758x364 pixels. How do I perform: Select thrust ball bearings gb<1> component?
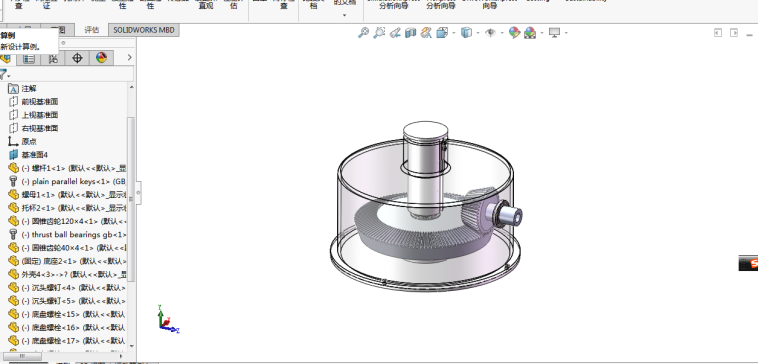[x=73, y=234]
